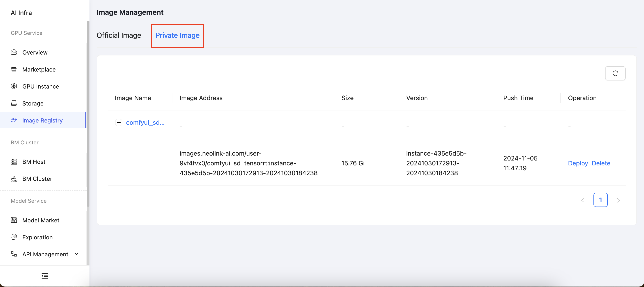
Task: Collapse the comfyui_sd row with minus toggle
Action: coord(119,122)
